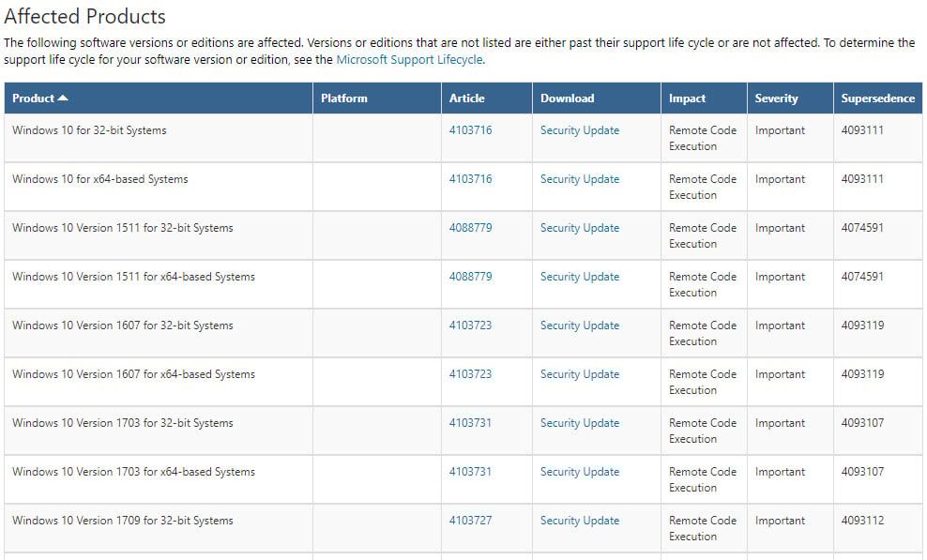Click 'Important' severity in Version 1703 32-bit row
This screenshot has width=927, height=560.
[780, 423]
